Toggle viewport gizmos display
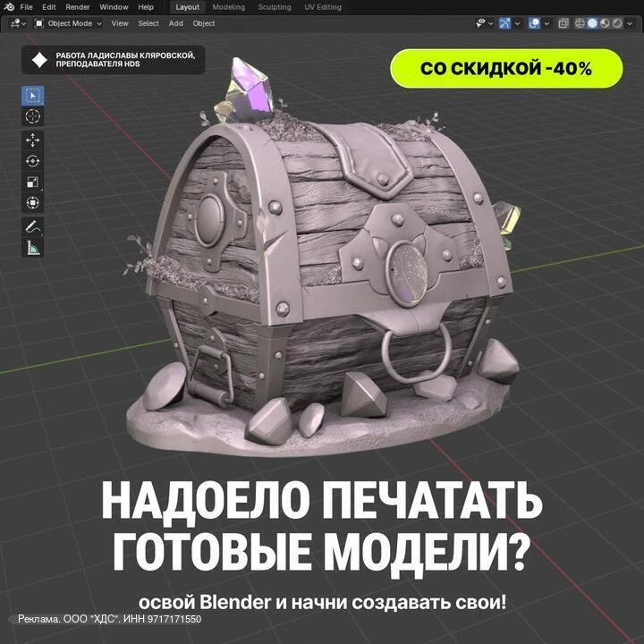The width and height of the screenshot is (644, 644). point(504,23)
